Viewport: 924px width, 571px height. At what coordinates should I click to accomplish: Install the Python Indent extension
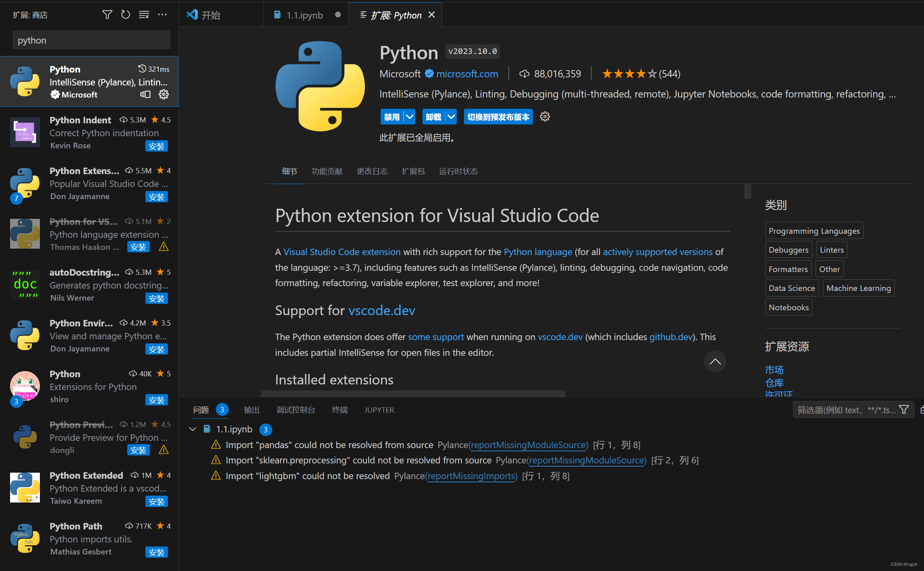click(x=157, y=146)
